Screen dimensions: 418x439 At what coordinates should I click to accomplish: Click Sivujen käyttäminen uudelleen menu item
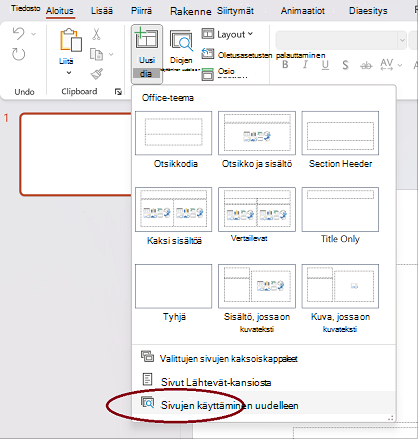pyautogui.click(x=264, y=404)
